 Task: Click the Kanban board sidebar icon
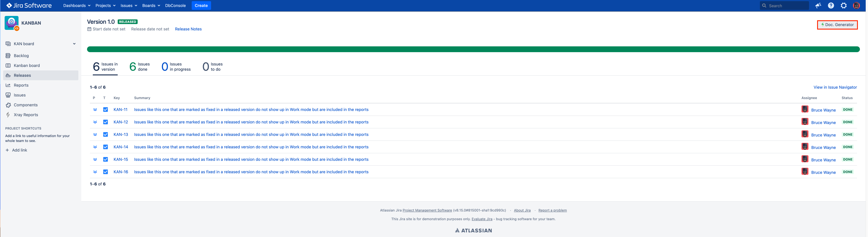tap(8, 65)
